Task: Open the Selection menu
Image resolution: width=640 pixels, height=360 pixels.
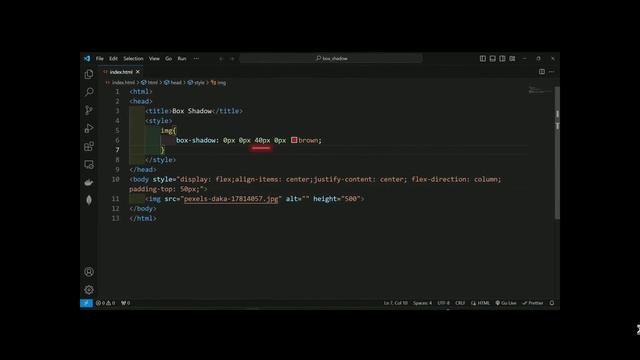Action: [133, 59]
